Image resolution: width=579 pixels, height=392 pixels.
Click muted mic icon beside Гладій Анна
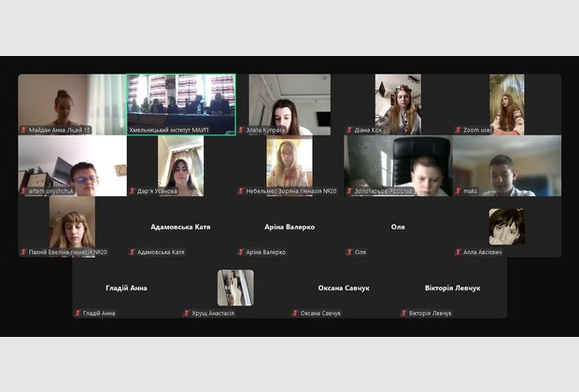pos(78,314)
